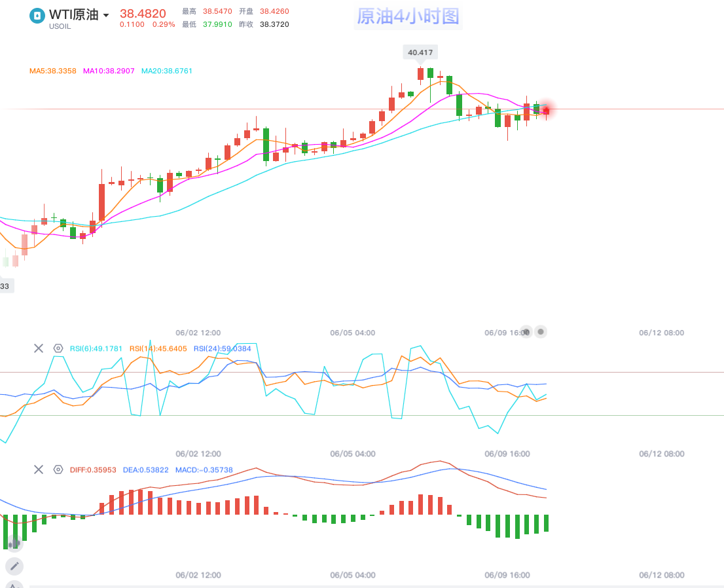Click the candlestick chart type icon

point(14,542)
